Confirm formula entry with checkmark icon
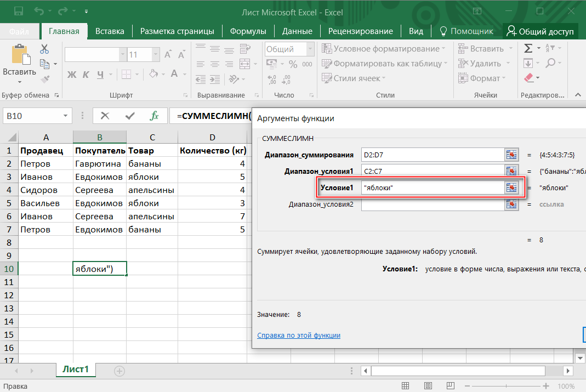Viewport: 586px width, 392px height. 130,116
